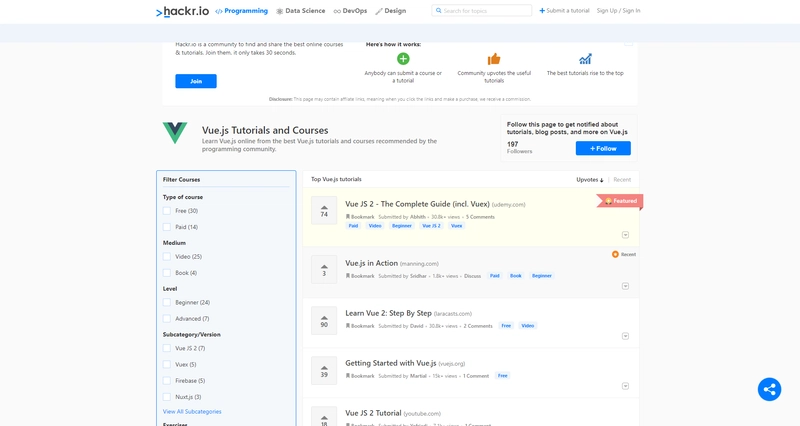Sort tutorials by Upvotes
800x426 pixels.
point(590,180)
